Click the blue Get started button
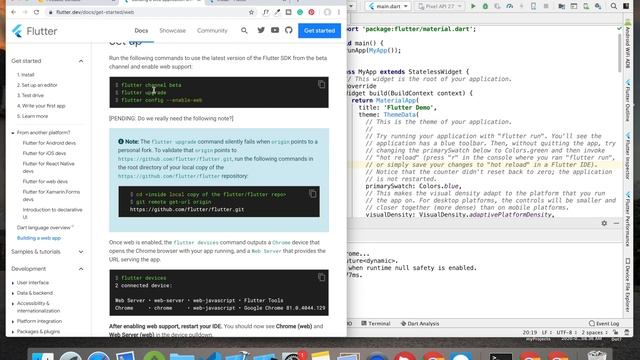Screen dimensions: 640x360 319,31
